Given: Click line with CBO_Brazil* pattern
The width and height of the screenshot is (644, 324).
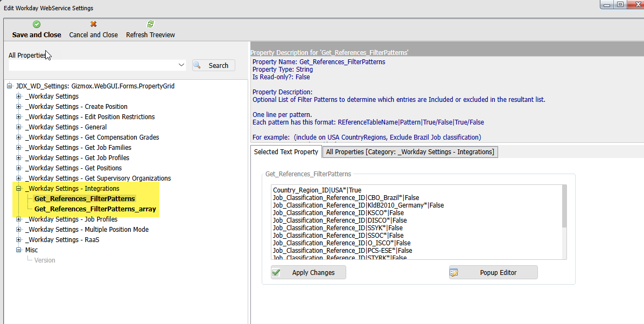Looking at the screenshot, I should (346, 198).
